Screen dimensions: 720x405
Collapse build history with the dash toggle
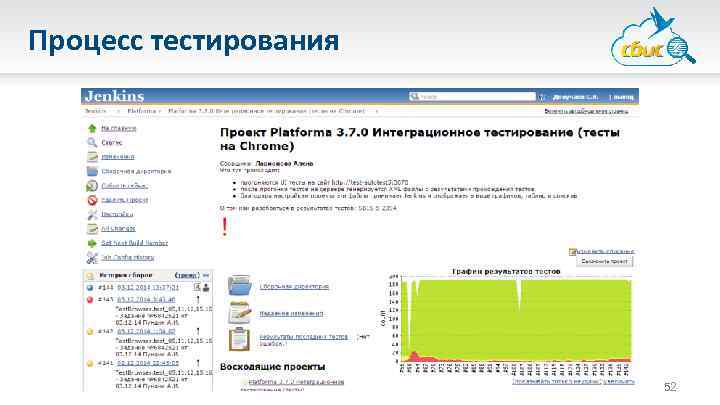tap(206, 276)
